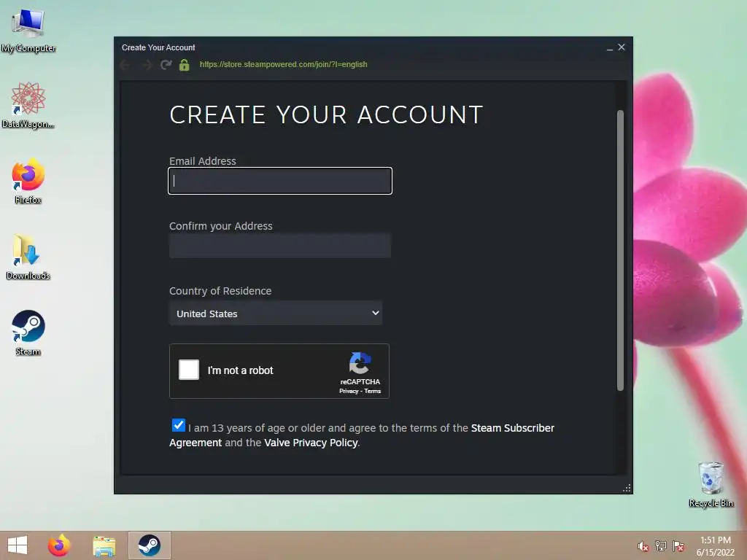The height and width of the screenshot is (560, 747).
Task: Click the reCAPTCHA logo
Action: pyautogui.click(x=360, y=364)
